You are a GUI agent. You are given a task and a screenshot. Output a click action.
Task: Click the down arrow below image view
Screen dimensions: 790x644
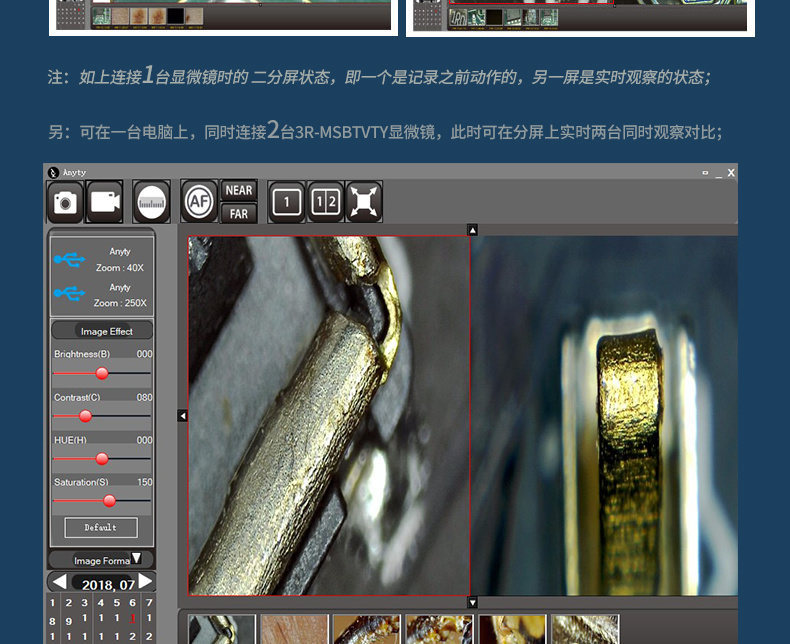[473, 602]
